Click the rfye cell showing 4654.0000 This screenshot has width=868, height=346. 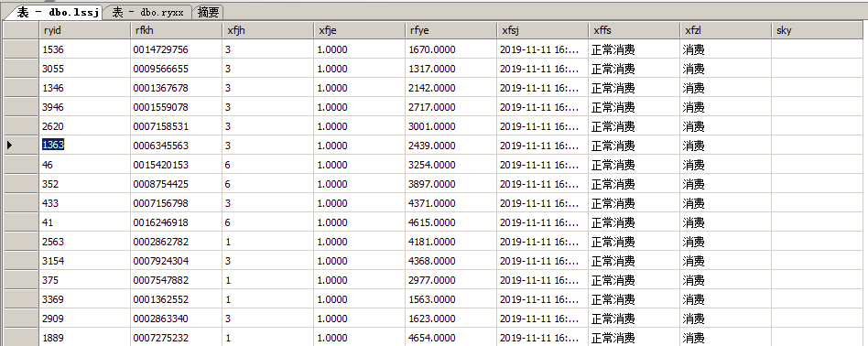click(x=451, y=338)
